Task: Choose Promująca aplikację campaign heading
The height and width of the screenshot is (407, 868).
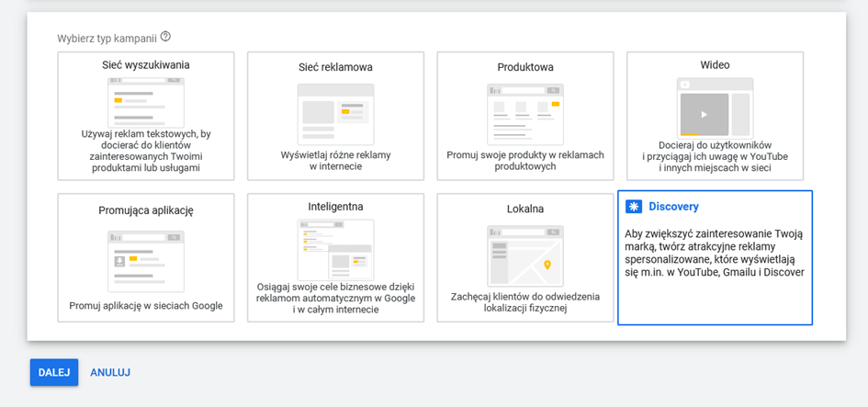Action: click(146, 210)
